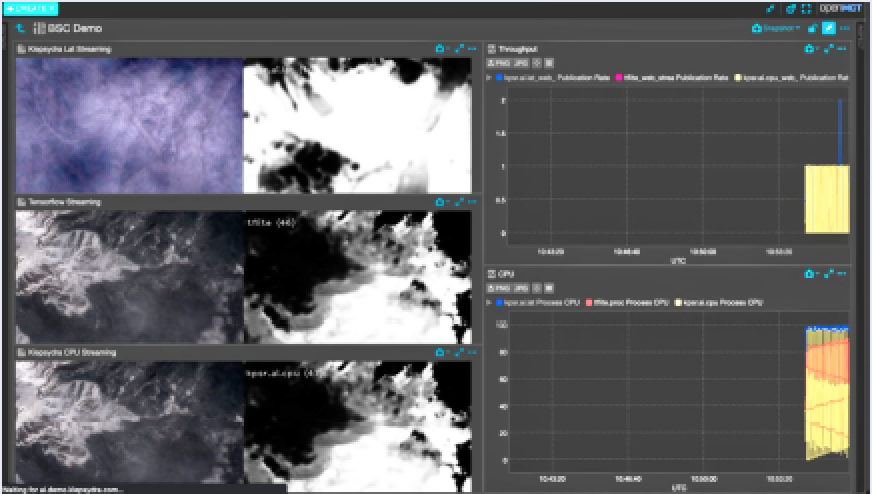Toggle grid lines on Throughput plot

tap(549, 63)
